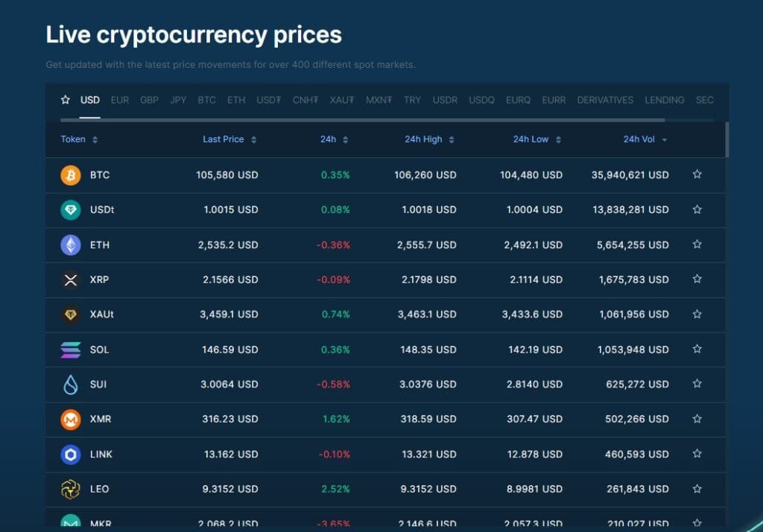Open the XAUT market tab
Image resolution: width=763 pixels, height=532 pixels.
(341, 101)
